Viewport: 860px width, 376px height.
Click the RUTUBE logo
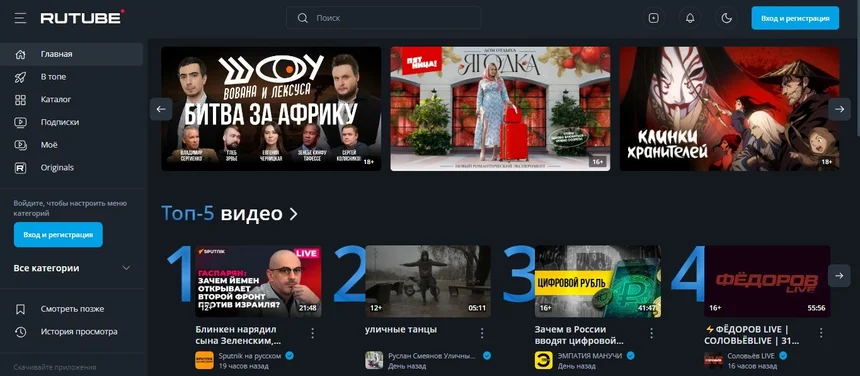coord(83,18)
